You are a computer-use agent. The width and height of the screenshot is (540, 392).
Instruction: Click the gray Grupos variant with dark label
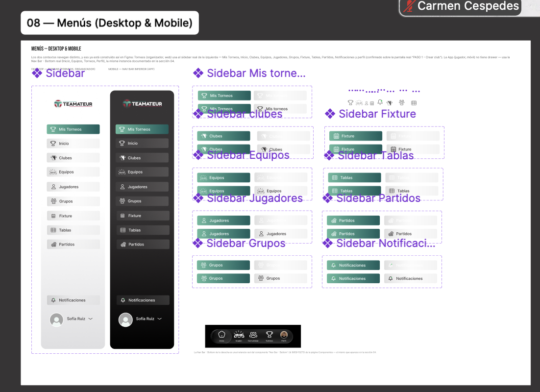coord(281,278)
